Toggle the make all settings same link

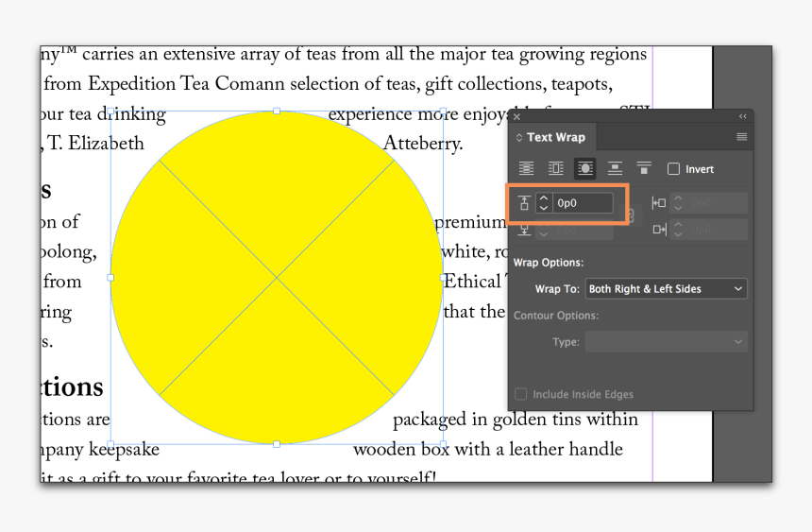point(631,216)
